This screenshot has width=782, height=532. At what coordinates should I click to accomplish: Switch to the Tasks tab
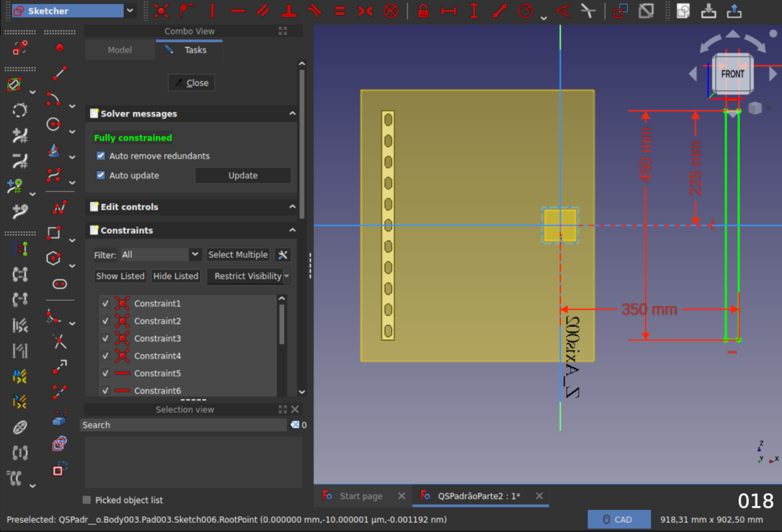(189, 50)
